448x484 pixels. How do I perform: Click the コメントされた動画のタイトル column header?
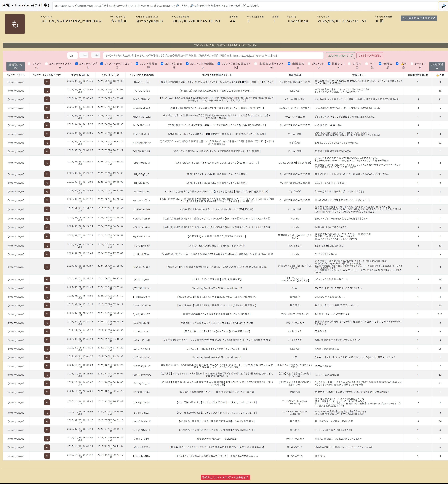point(217,75)
